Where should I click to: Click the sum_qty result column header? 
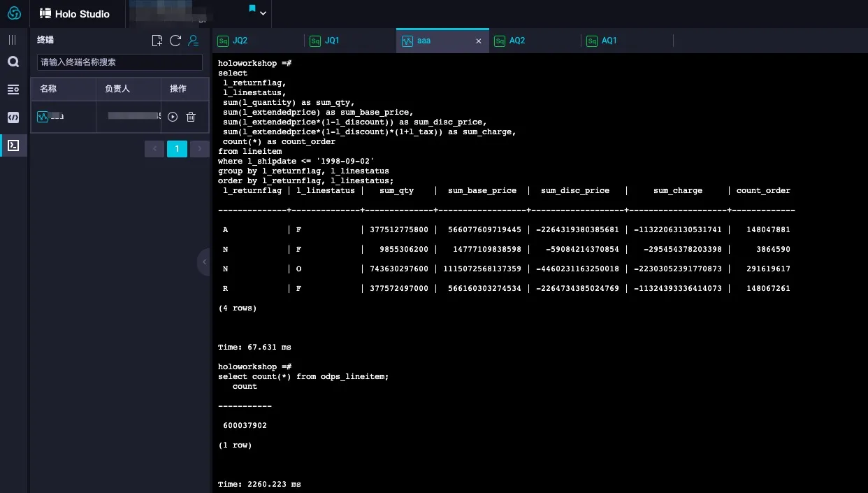(396, 190)
